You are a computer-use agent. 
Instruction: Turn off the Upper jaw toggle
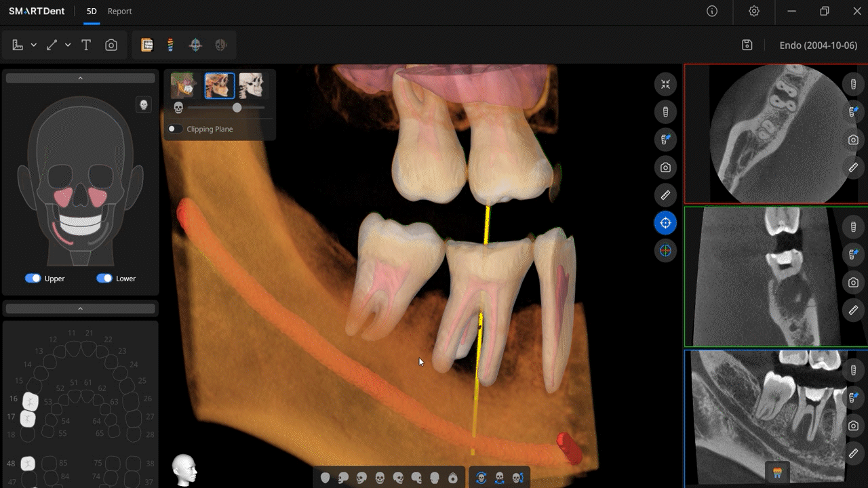click(33, 279)
